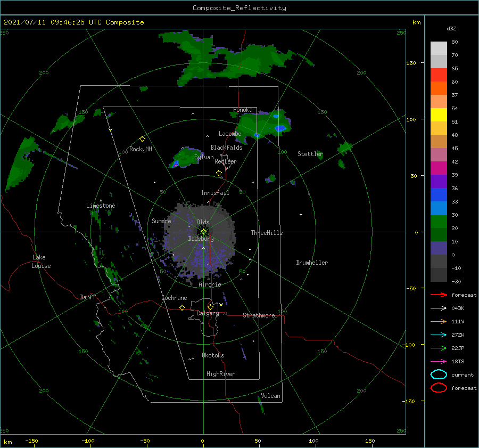Click the red forecast arrow in legend

coord(439,295)
